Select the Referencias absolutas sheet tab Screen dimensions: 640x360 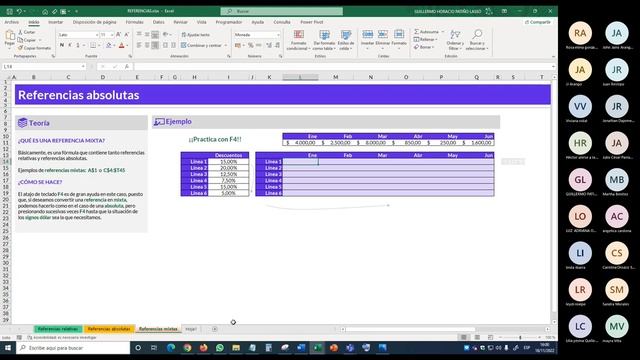(109, 329)
